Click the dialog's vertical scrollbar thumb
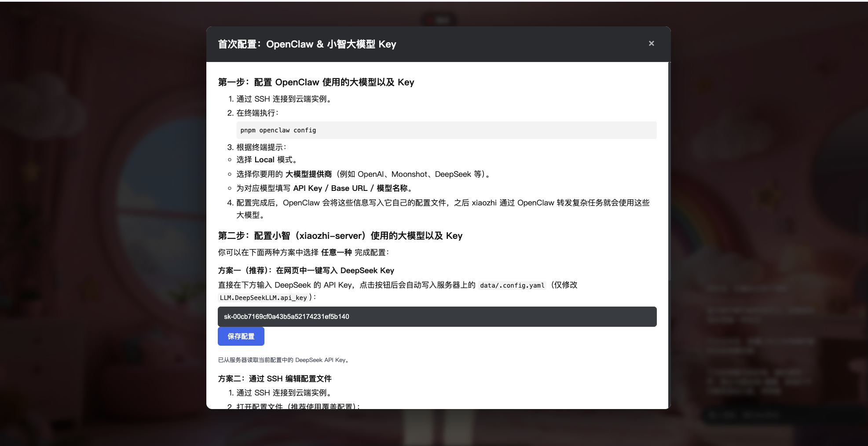This screenshot has height=446, width=868. coord(669,172)
